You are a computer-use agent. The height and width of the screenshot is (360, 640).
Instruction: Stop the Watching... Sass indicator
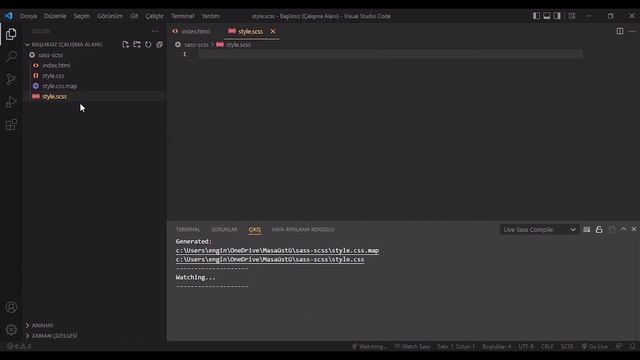pos(369,347)
